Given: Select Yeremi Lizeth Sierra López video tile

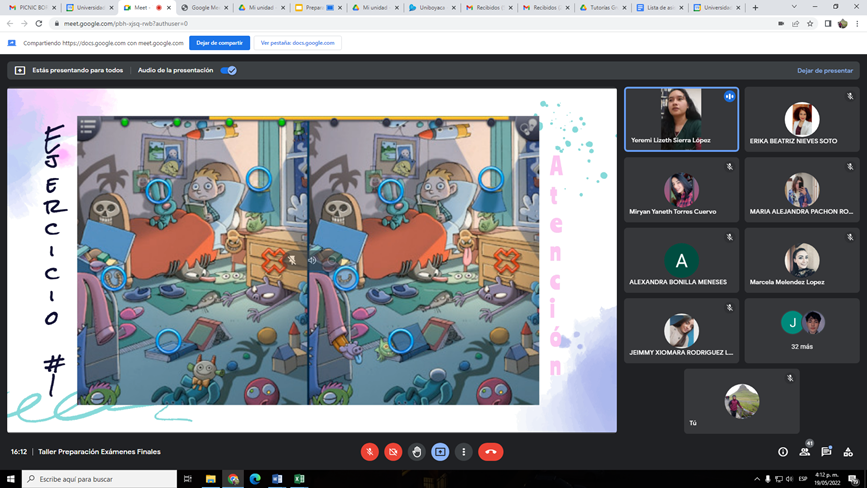Looking at the screenshot, I should tap(681, 119).
